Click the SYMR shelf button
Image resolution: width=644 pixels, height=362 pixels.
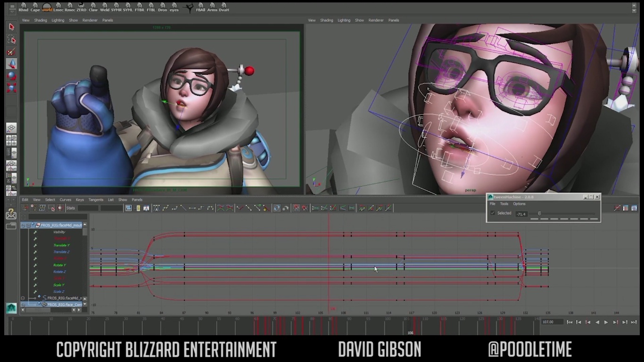(116, 7)
